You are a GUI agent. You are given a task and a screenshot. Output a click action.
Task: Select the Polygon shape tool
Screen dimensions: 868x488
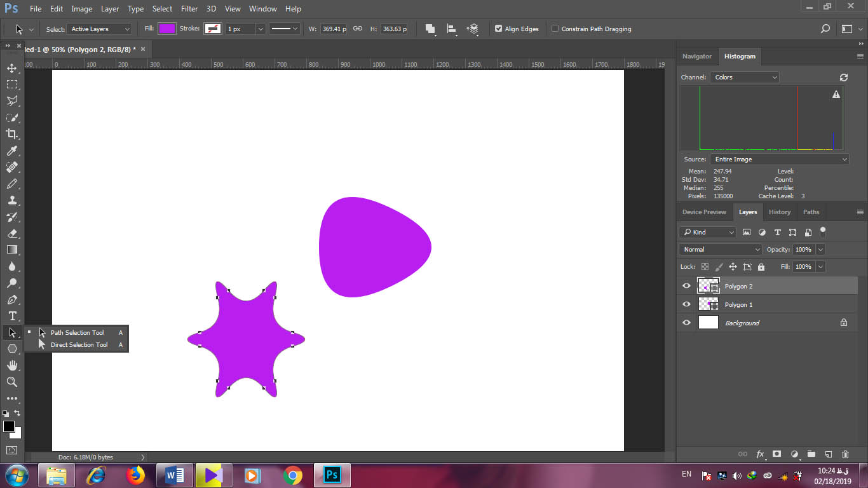pyautogui.click(x=12, y=349)
